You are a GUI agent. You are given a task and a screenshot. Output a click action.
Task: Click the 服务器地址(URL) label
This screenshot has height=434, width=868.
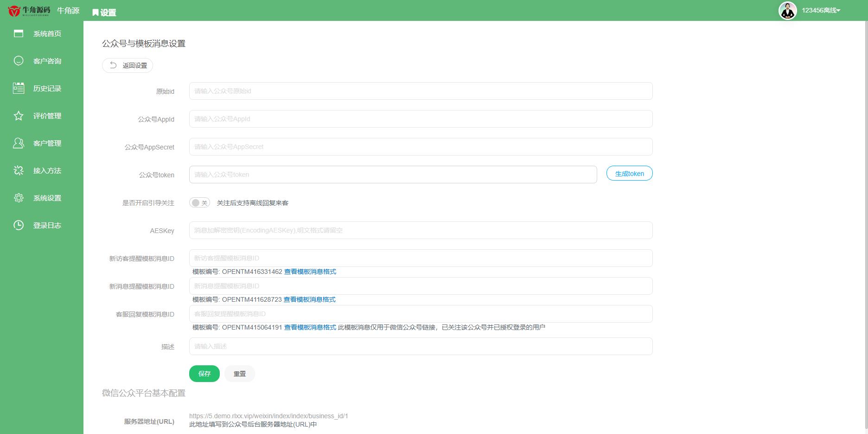(149, 421)
